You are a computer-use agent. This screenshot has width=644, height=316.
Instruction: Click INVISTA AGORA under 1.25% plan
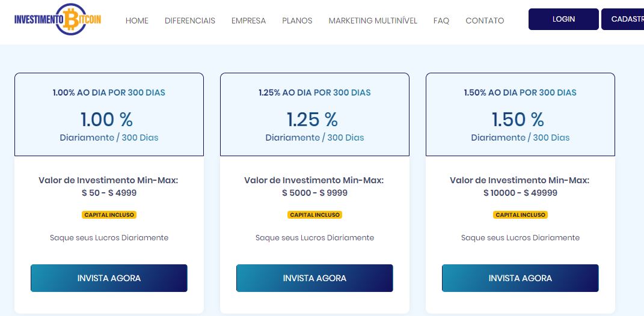[314, 278]
